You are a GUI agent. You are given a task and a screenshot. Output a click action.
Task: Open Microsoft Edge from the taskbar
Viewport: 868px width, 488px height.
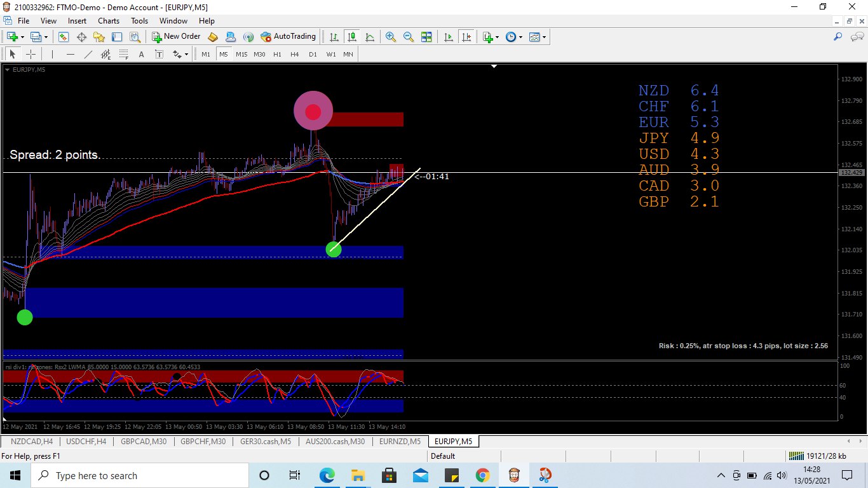(x=327, y=476)
